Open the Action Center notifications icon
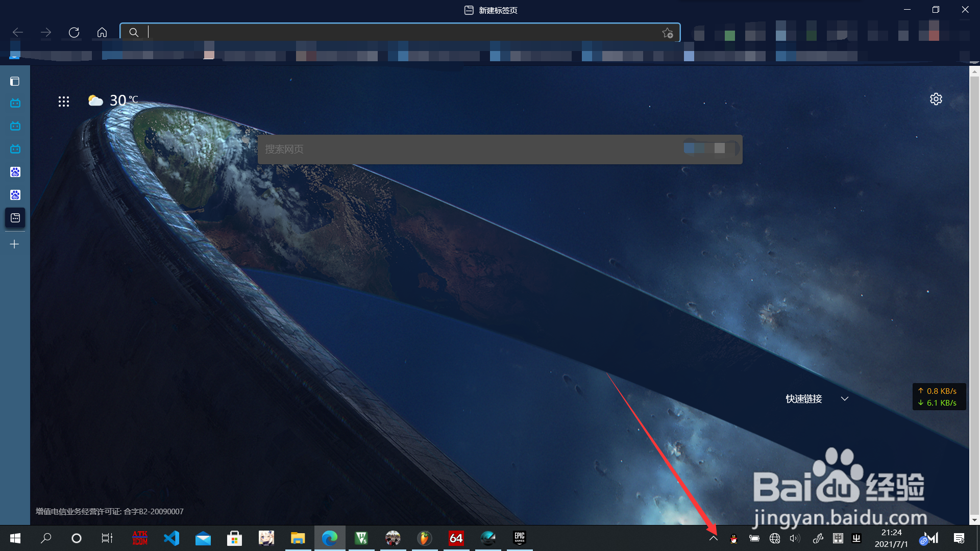Image resolution: width=980 pixels, height=551 pixels. coord(959,538)
